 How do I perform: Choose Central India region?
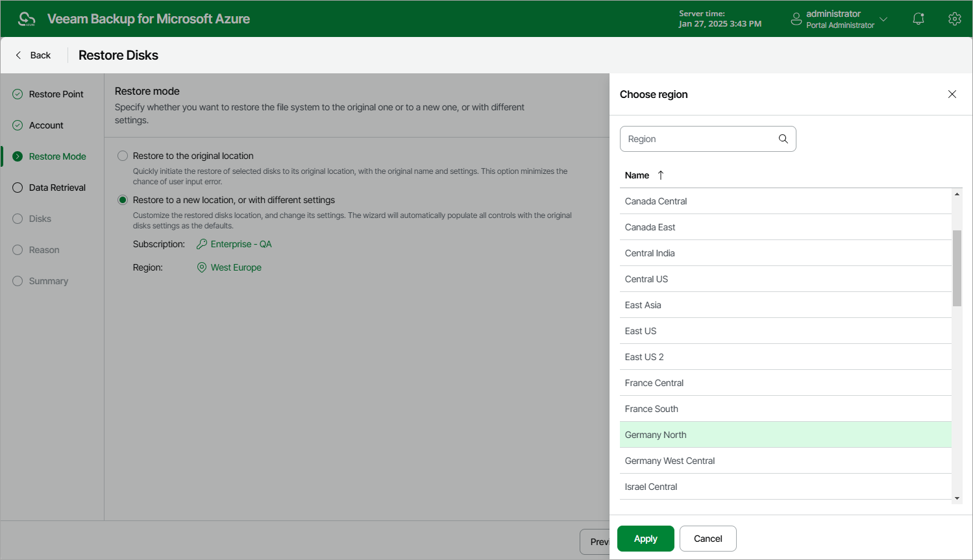[785, 253]
